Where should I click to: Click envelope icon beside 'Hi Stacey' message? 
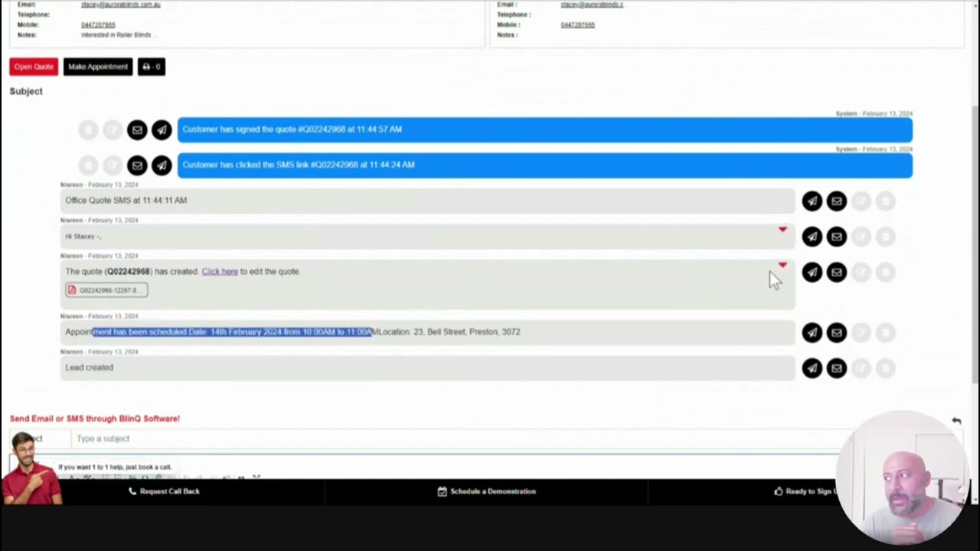tap(837, 237)
